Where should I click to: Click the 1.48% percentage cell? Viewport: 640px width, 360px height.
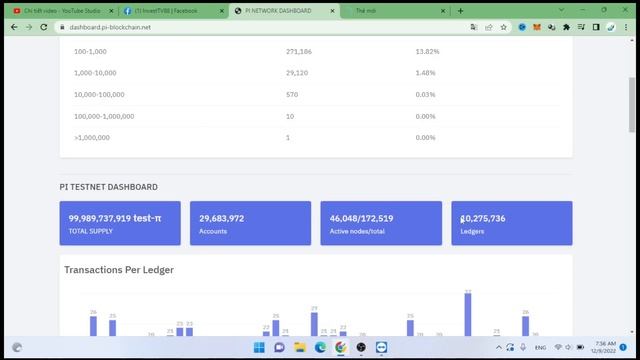coord(425,73)
